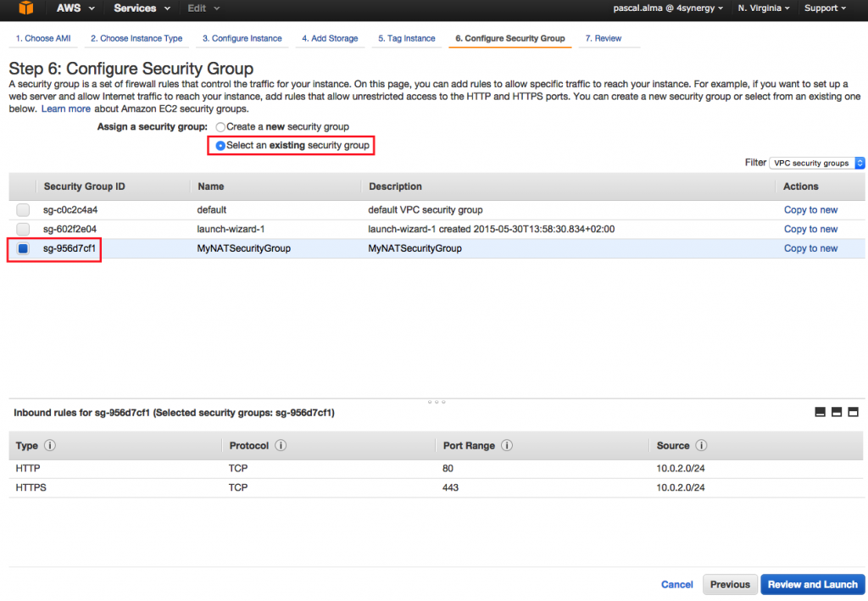Click the Type column info icon
868x601 pixels.
click(50, 446)
